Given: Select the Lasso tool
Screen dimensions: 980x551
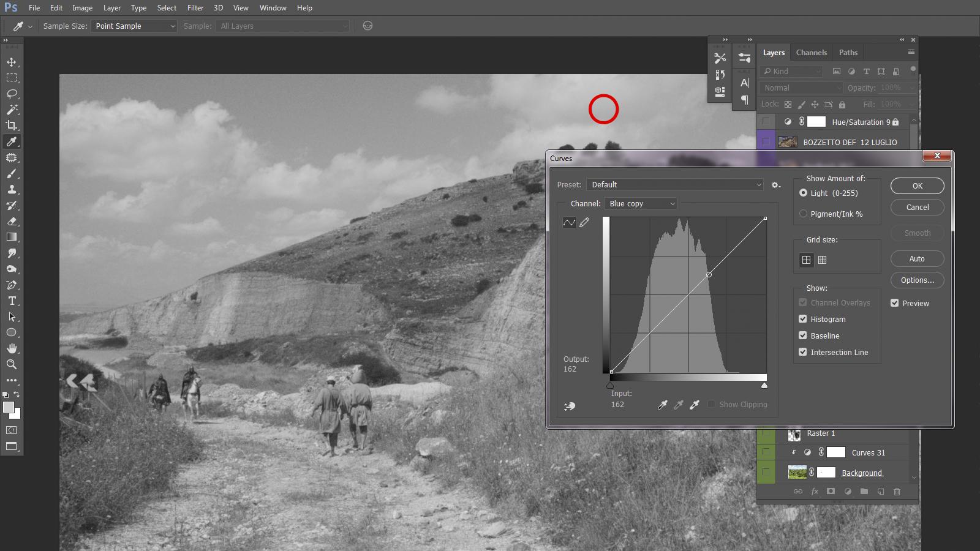Looking at the screenshot, I should click(x=12, y=94).
